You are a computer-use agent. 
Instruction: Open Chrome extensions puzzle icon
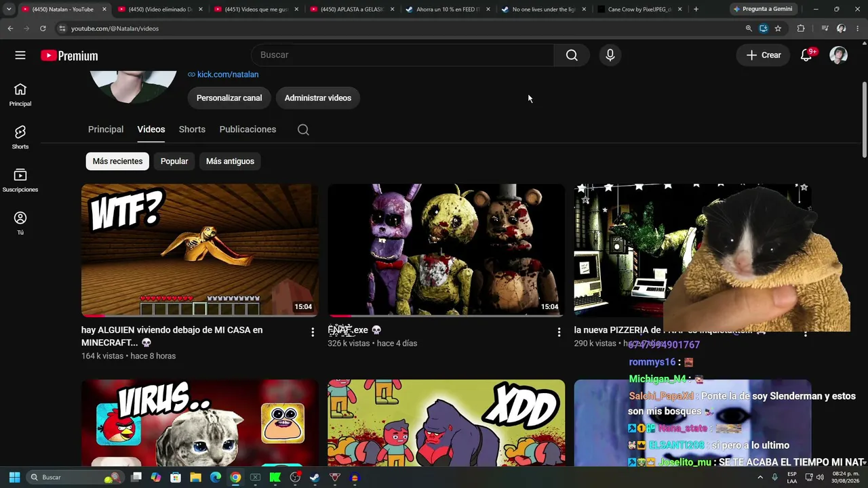click(x=801, y=28)
